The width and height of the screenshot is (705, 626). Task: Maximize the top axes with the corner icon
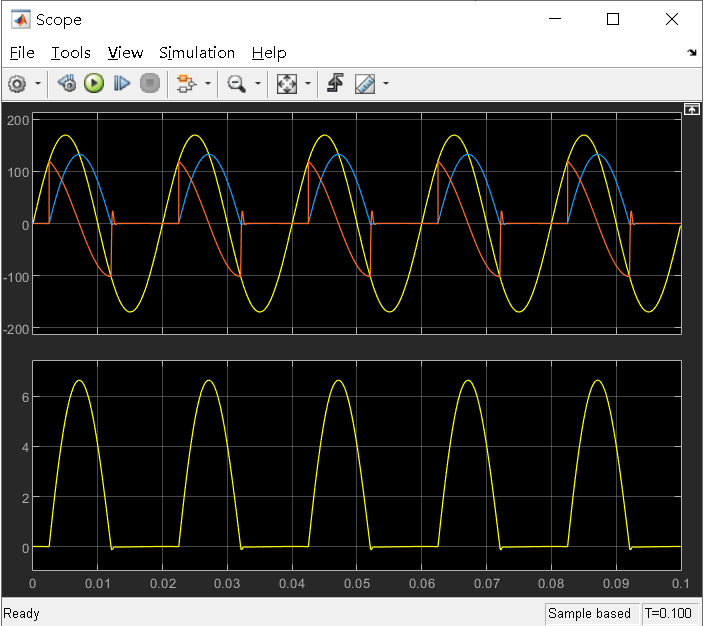pos(692,109)
